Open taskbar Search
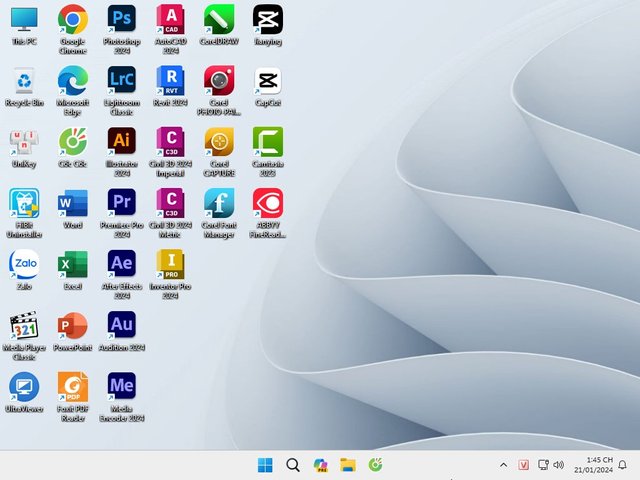640x480 pixels. click(x=293, y=465)
